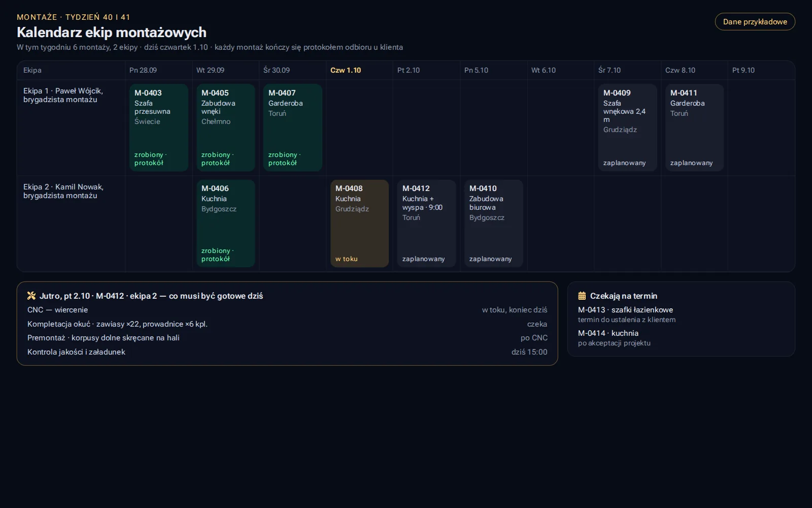Open finished M-0406 Kuchnia Bydgoszcz card

tap(226, 224)
